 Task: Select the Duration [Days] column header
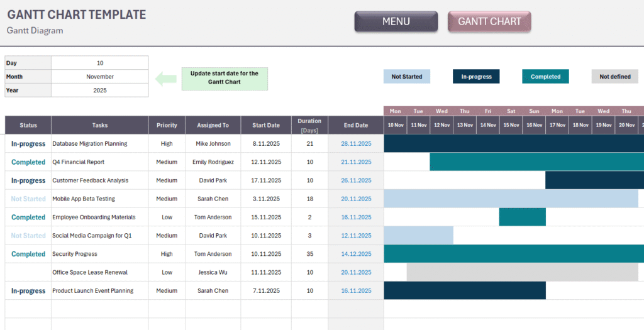309,125
